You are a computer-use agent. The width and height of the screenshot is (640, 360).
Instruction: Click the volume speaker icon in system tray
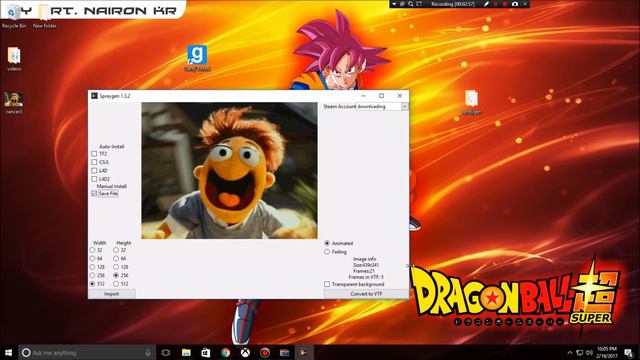[x=589, y=352]
